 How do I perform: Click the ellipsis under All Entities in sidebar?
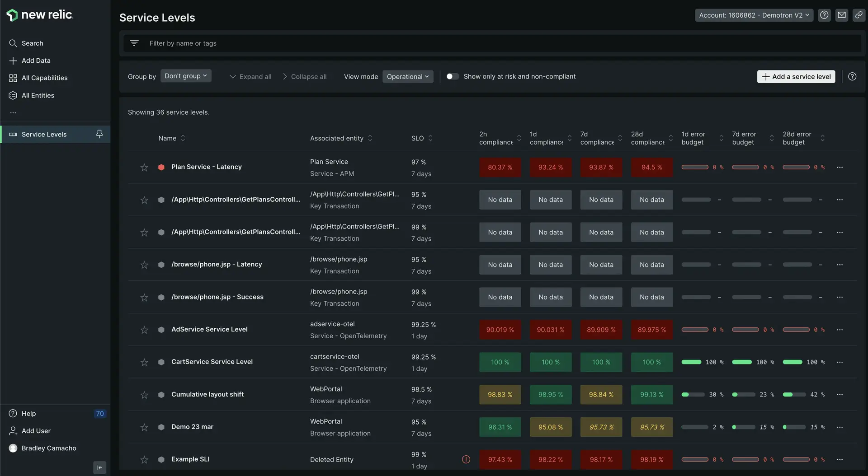pos(13,112)
